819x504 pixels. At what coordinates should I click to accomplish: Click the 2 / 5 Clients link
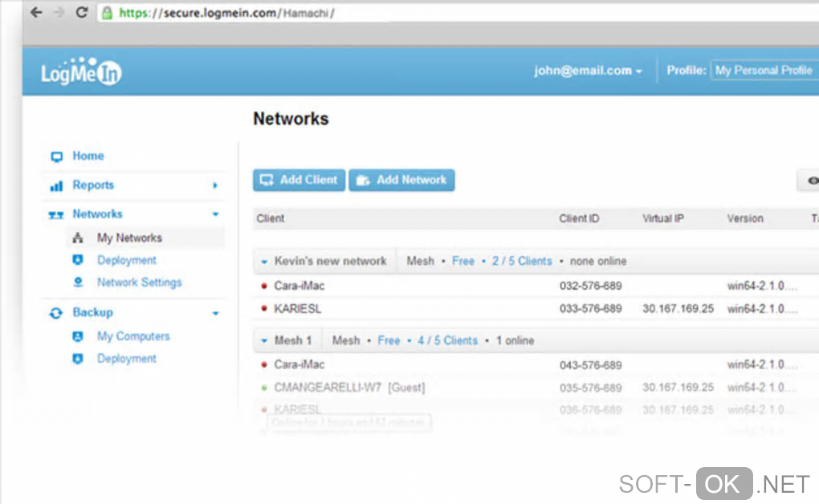point(522,261)
